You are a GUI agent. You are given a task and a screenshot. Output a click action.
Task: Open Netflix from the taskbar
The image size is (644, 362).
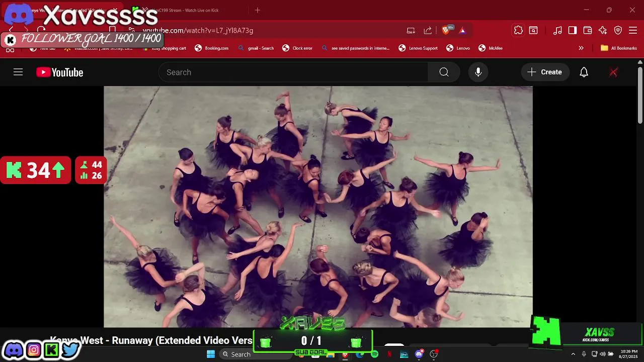click(x=389, y=354)
